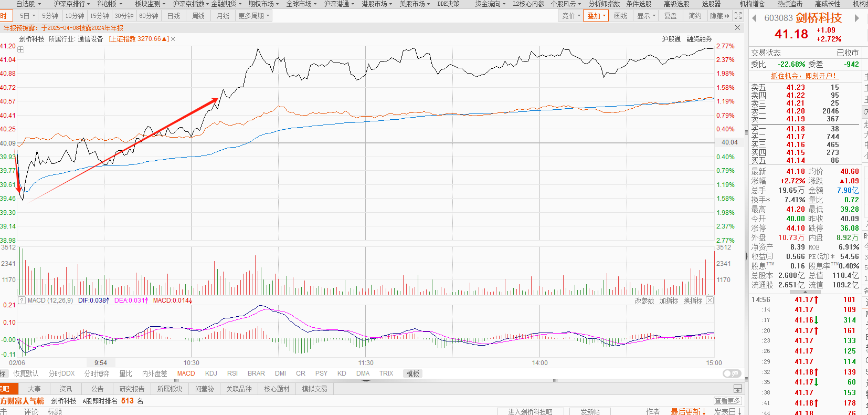Open the 模拟交易 simulated trading tab
The width and height of the screenshot is (868, 415).
pos(314,389)
